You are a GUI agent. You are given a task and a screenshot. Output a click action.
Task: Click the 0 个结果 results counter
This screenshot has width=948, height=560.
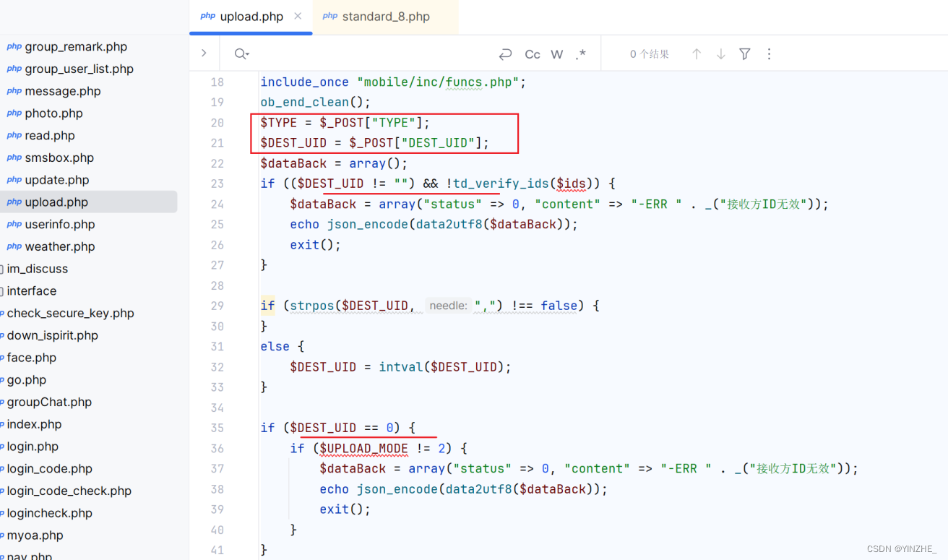pyautogui.click(x=650, y=54)
